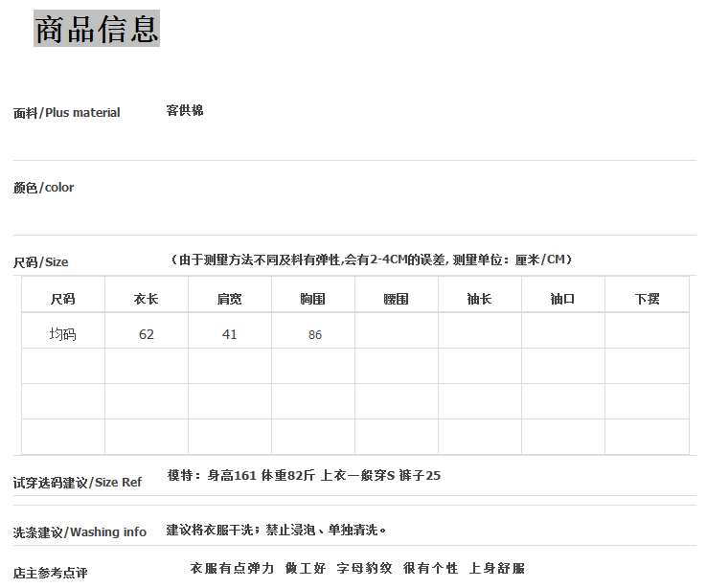Click the 商品信息 heading

click(x=97, y=29)
